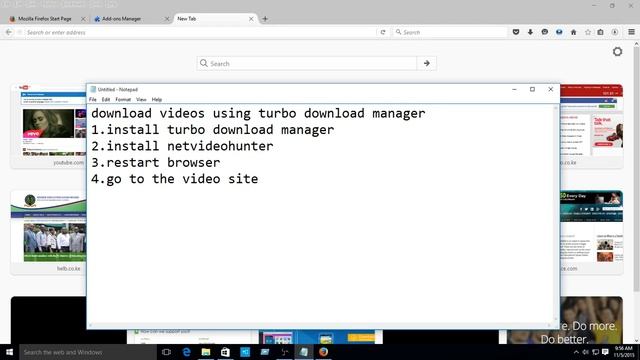Viewport: 640px width, 360px height.
Task: Open the youtube.com tile thumbnail
Action: pyautogui.click(x=49, y=127)
